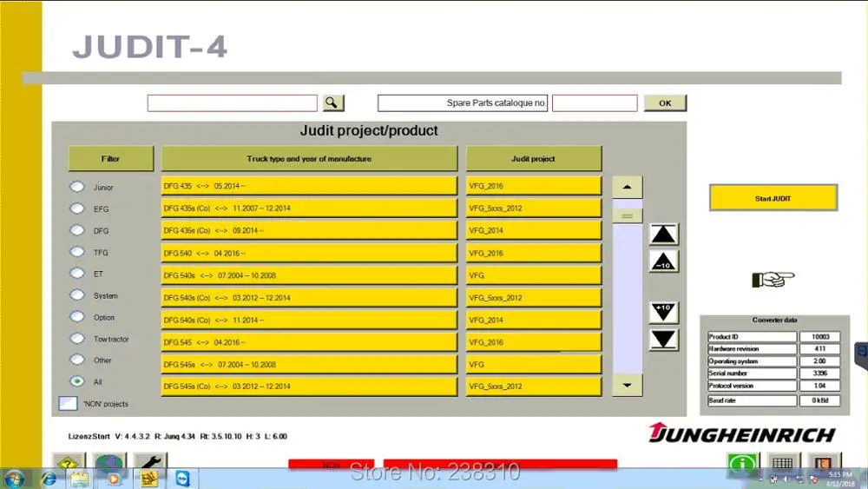Select row DFG 435 05.2014
The width and height of the screenshot is (868, 489).
309,186
